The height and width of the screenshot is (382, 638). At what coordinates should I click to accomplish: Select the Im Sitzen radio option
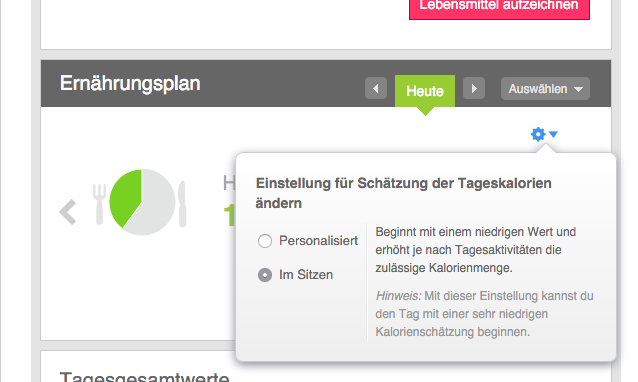click(x=265, y=275)
